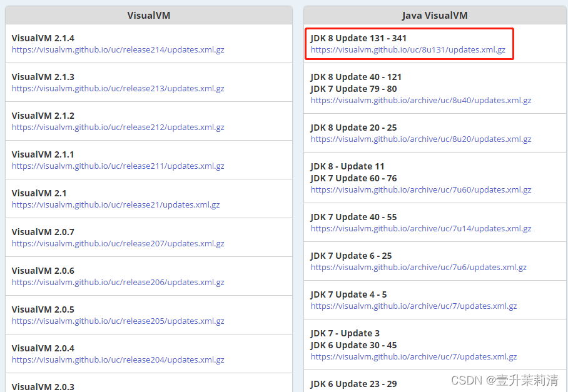Open the VisualVM 2.1.4 updates.xml.gz link
Image resolution: width=568 pixels, height=392 pixels.
pos(118,49)
